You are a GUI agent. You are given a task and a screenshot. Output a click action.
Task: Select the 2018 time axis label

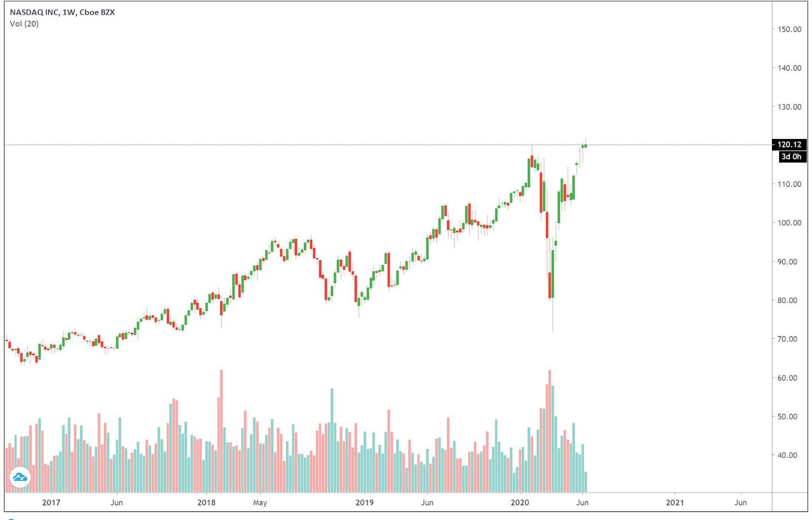point(206,503)
